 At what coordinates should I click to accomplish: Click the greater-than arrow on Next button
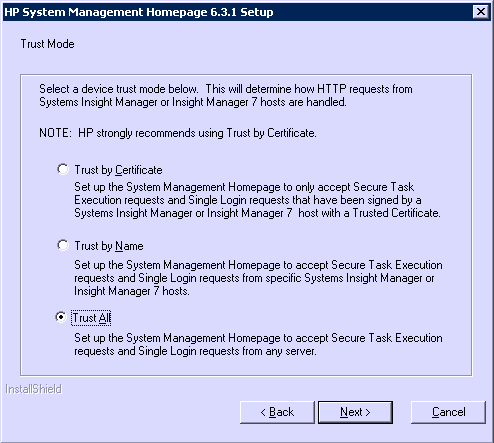368,413
